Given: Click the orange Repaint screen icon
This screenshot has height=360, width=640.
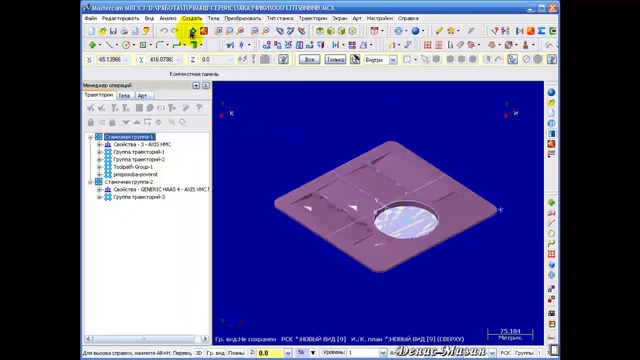Looking at the screenshot, I should (x=204, y=31).
